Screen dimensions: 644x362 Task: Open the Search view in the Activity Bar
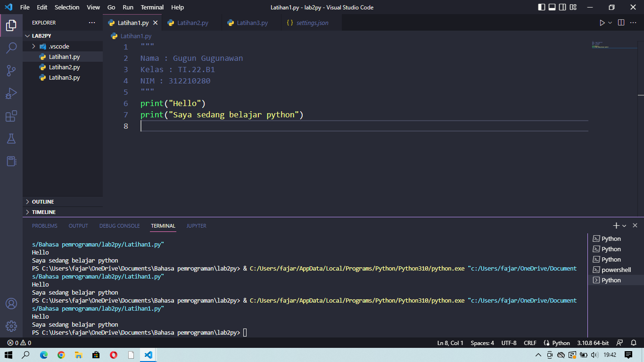click(11, 47)
